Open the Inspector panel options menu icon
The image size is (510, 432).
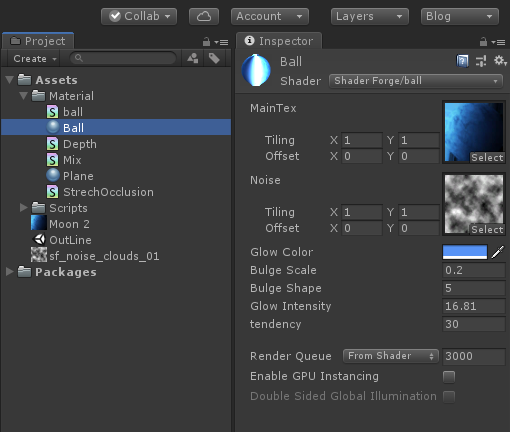click(x=498, y=42)
